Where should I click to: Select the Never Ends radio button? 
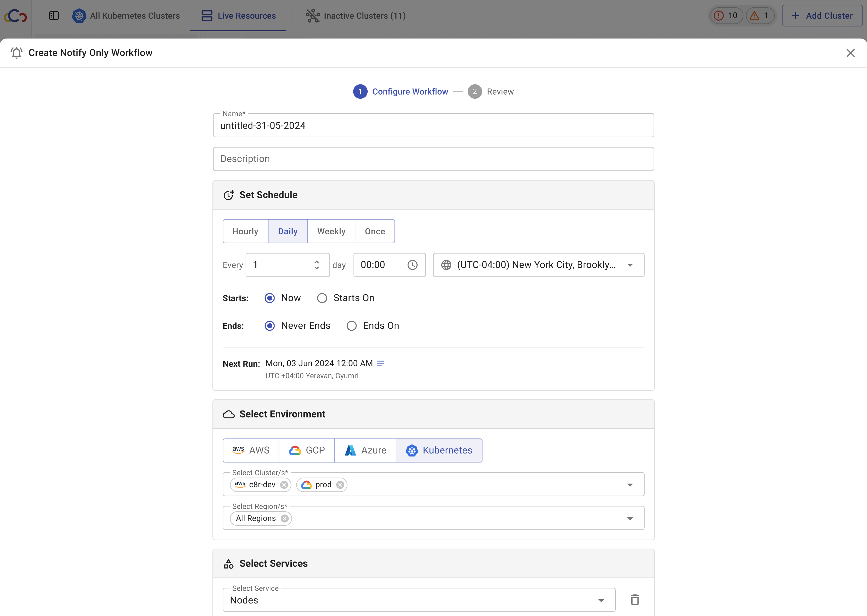(269, 326)
